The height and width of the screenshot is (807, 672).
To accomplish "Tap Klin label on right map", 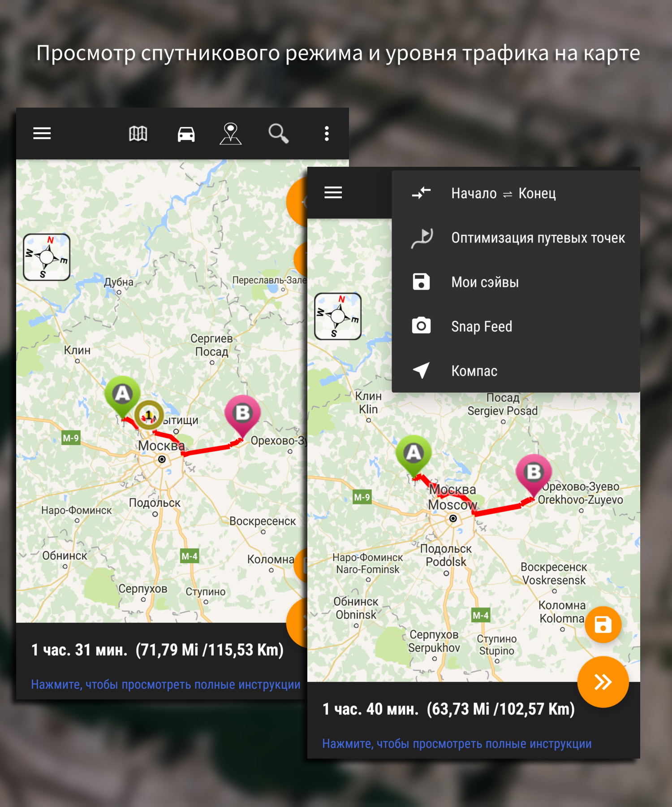I will [368, 409].
